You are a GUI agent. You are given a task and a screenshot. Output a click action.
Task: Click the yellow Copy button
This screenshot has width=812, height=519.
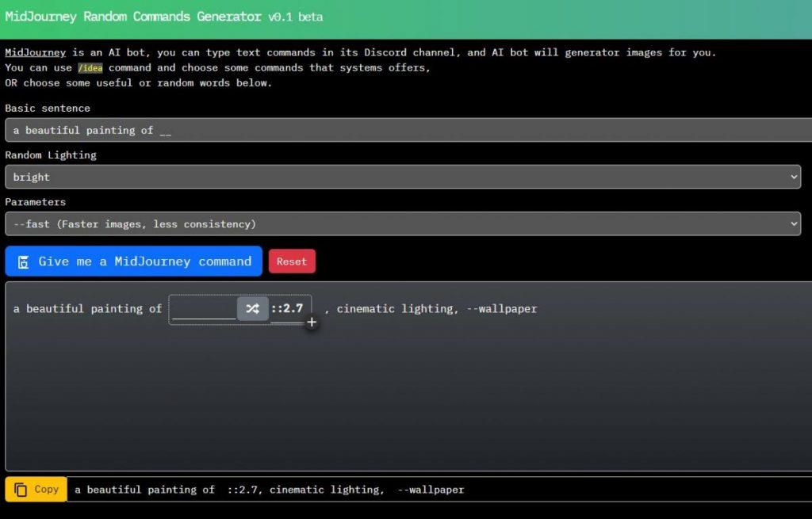(36, 489)
